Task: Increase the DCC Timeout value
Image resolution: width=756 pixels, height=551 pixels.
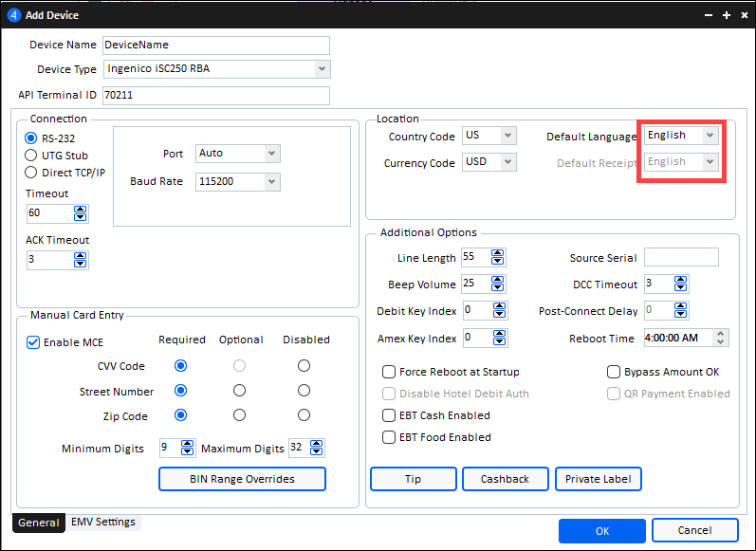Action: (681, 280)
